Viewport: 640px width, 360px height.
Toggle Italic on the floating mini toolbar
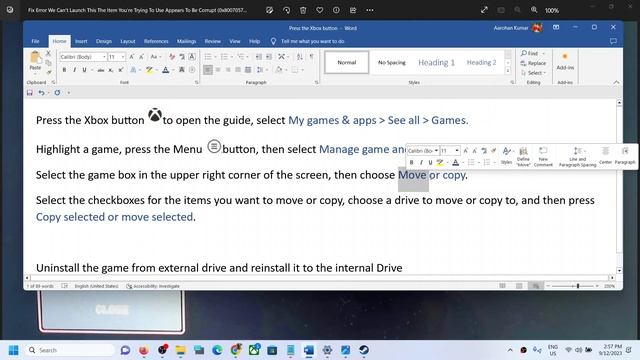click(421, 162)
